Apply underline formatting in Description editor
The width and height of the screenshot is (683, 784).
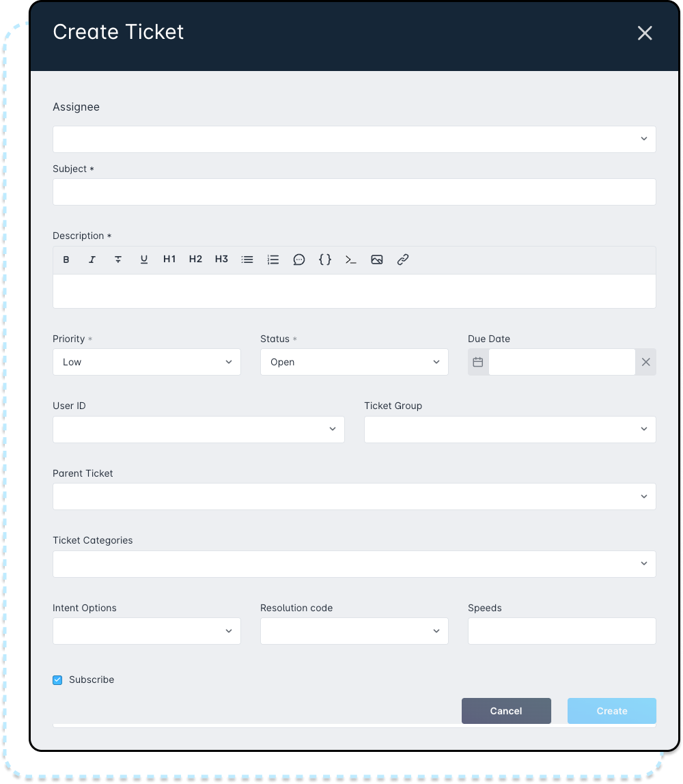coord(144,260)
